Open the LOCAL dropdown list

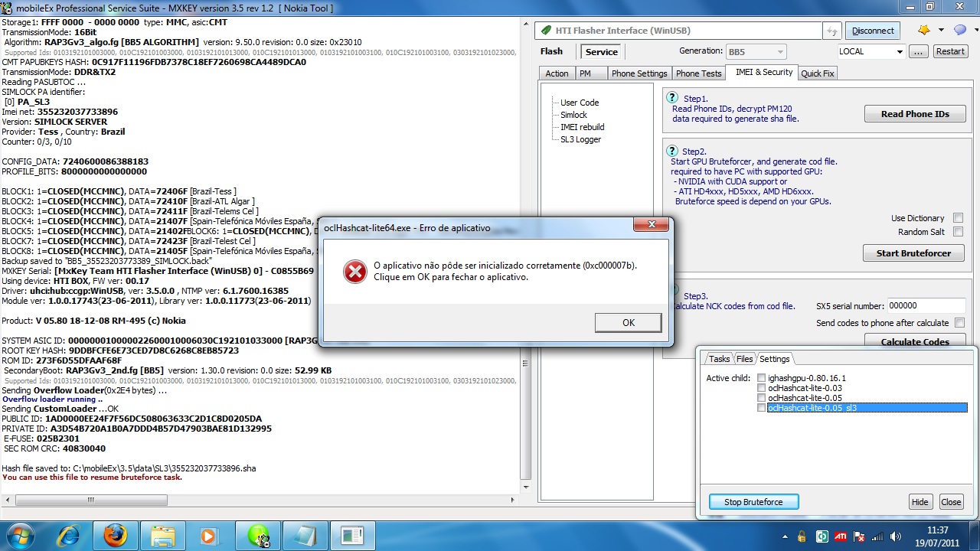click(898, 52)
